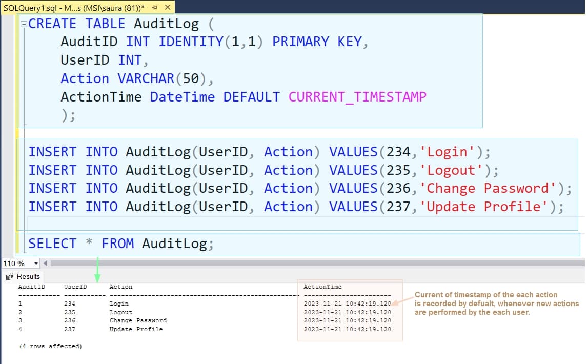Click the left scroll arrow below the editor
Screen dimensions: 588x364
[45, 263]
